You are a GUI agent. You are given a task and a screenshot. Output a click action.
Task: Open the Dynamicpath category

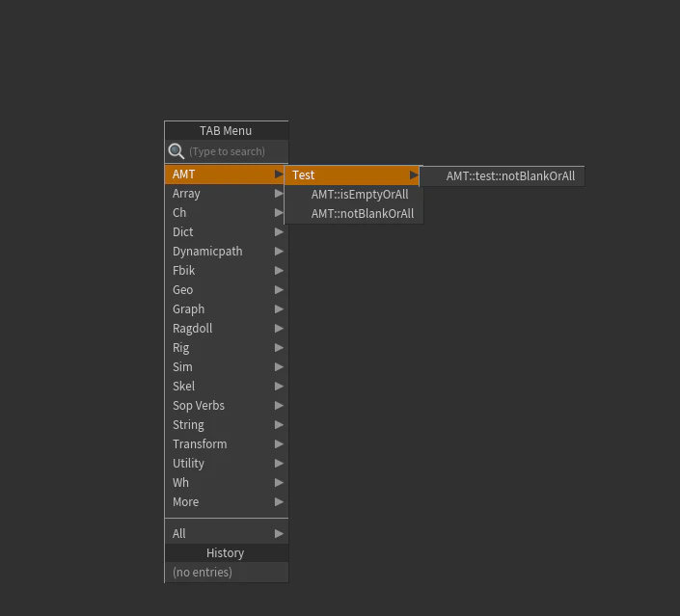pos(227,252)
